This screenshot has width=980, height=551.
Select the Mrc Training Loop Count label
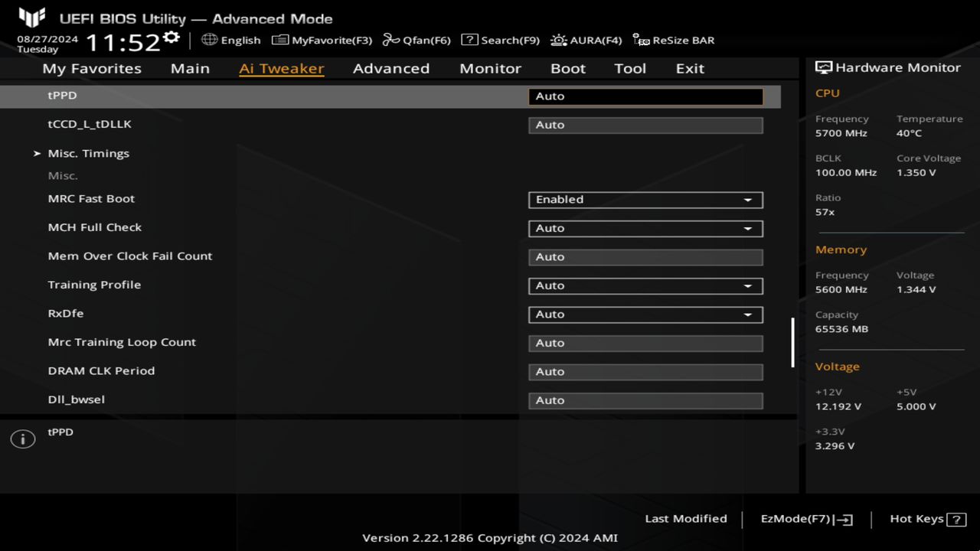(122, 342)
